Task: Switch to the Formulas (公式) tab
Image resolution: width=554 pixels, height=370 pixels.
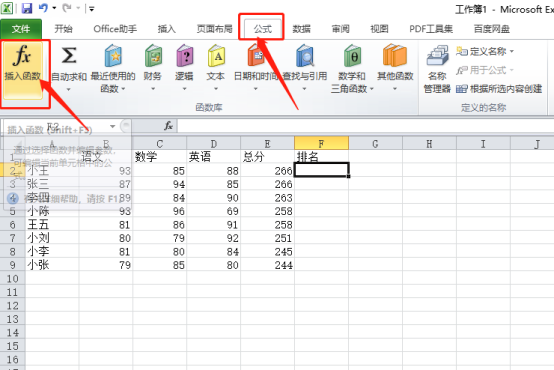Action: (x=263, y=29)
